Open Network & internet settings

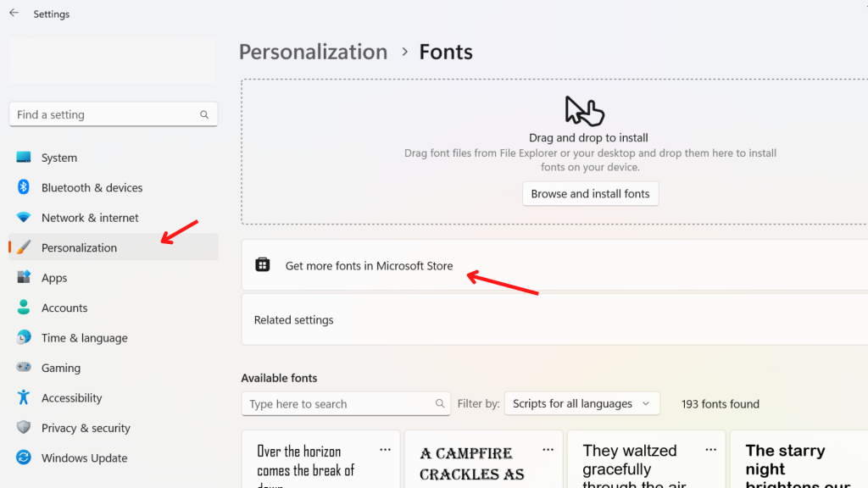[x=114, y=217]
